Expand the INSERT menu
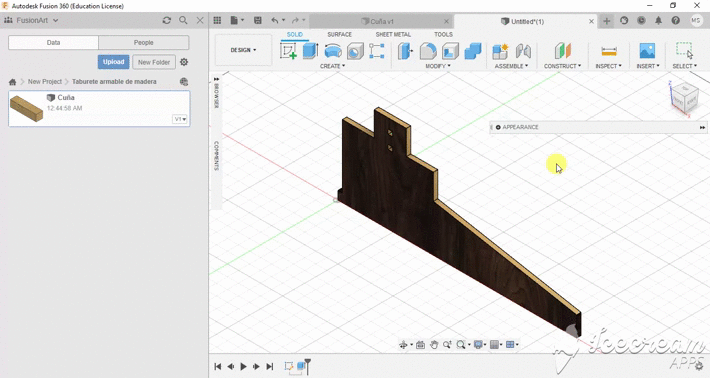 click(x=648, y=66)
